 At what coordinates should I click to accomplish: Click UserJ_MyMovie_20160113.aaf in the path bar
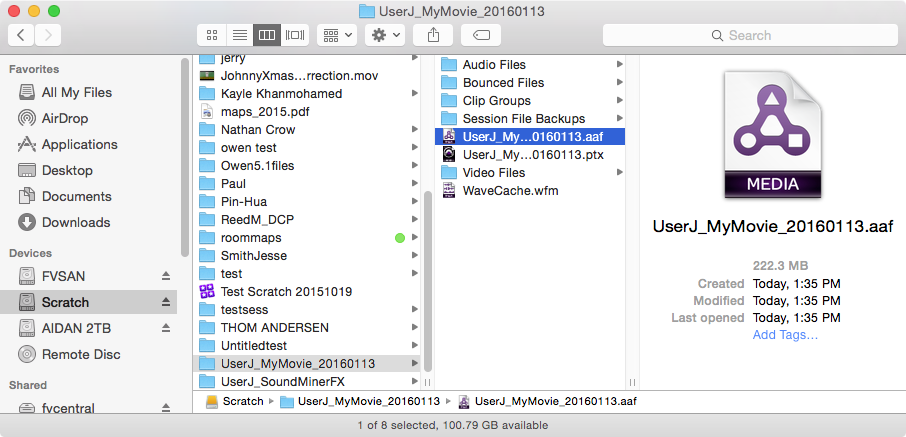coord(547,401)
